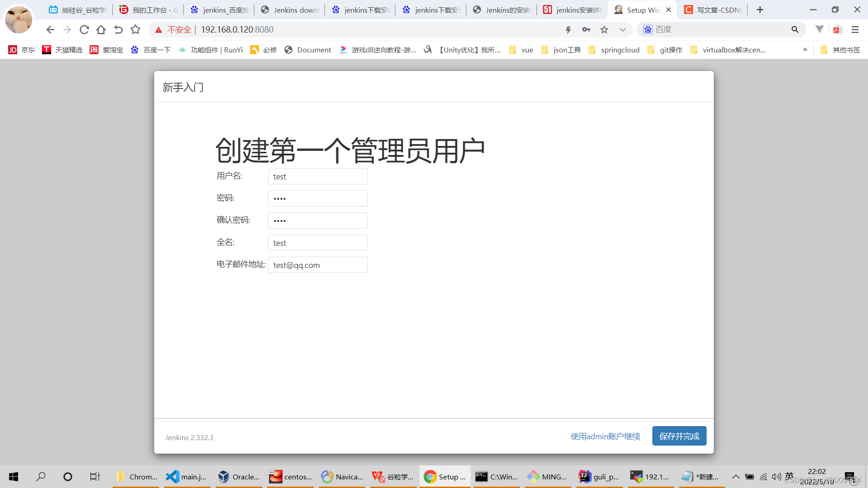Expand the bookmarks overflow chevron
Screen dimensions: 868x488
(x=805, y=50)
